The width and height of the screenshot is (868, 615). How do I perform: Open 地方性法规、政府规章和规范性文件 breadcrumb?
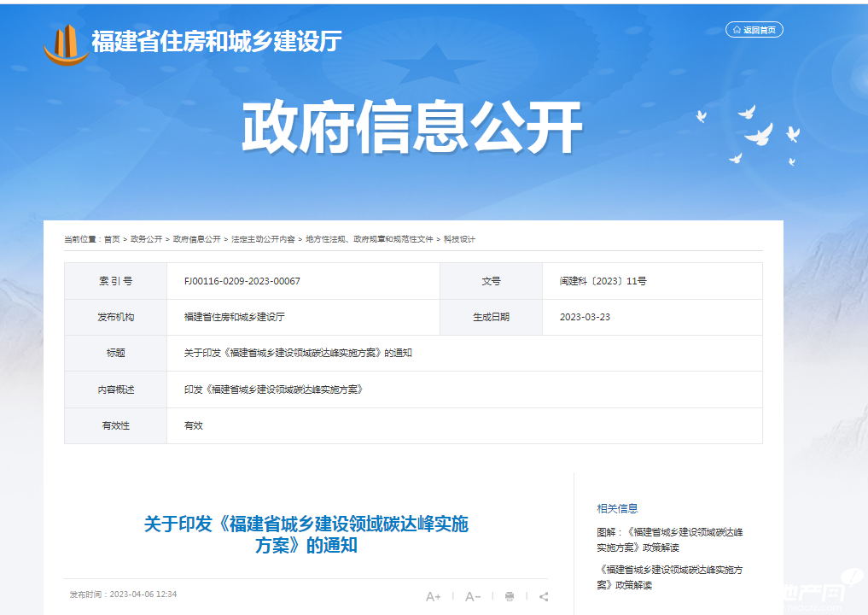[370, 239]
